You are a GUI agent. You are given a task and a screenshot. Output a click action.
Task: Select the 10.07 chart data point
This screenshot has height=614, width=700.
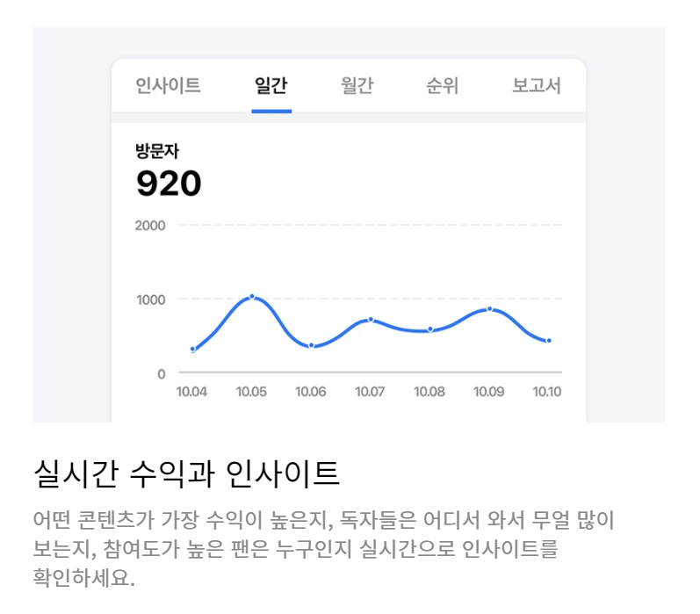(371, 320)
